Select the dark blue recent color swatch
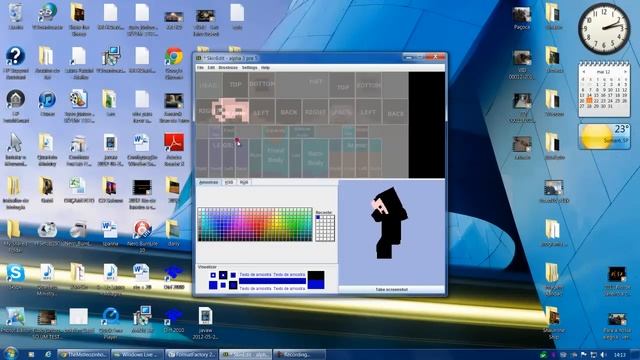This screenshot has height=360, width=640. pyautogui.click(x=318, y=218)
